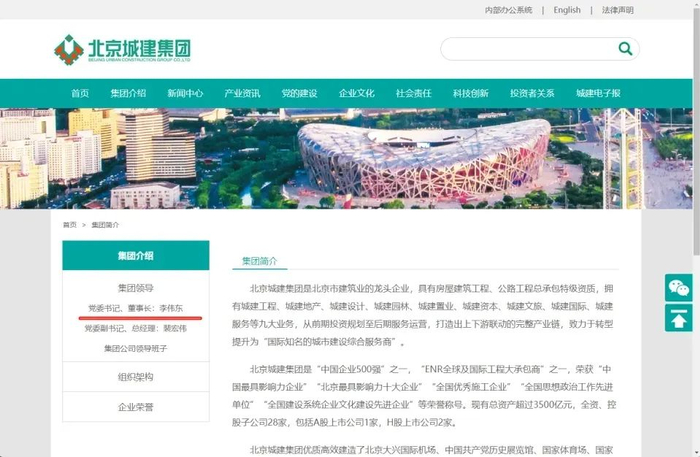700x457 pixels.
Task: Click paragraph starting 北京城建集团是北京市建筑业的龙头企业
Action: pos(423,315)
